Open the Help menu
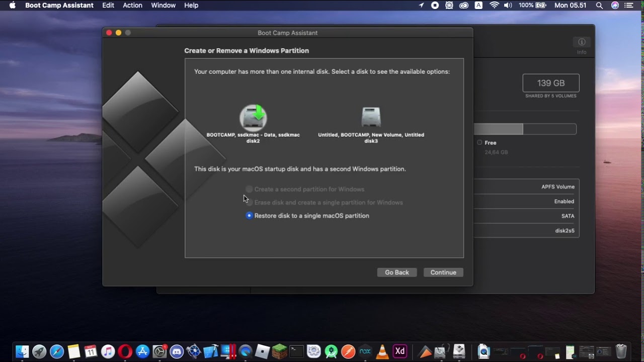Viewport: 644px width, 362px height. pyautogui.click(x=191, y=5)
